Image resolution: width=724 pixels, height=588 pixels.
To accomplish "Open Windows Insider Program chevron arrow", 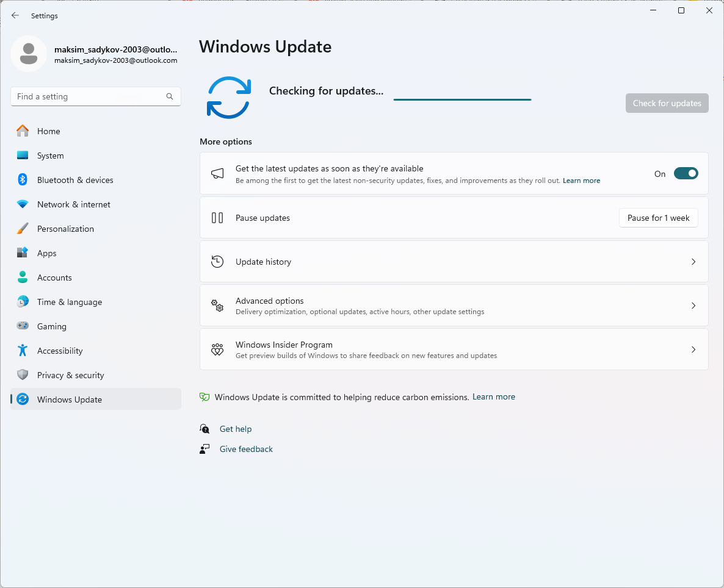I will 693,350.
